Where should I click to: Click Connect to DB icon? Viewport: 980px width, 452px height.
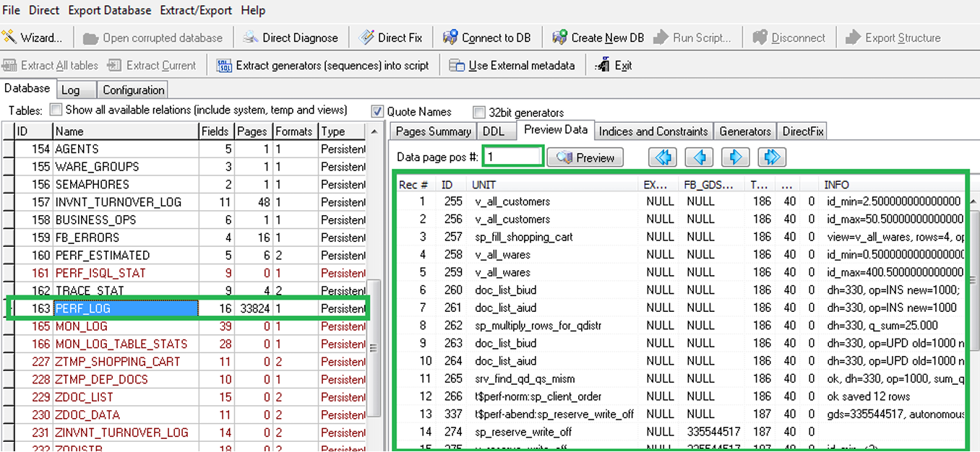click(x=450, y=38)
